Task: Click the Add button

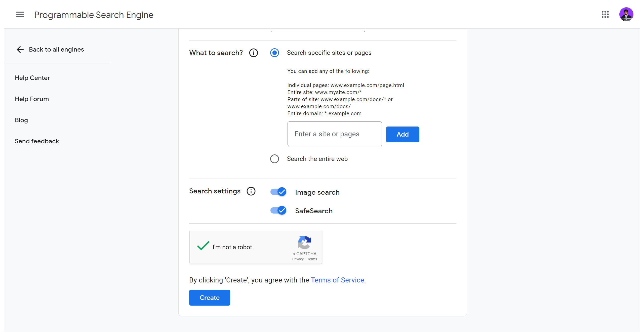Action: 403,134
